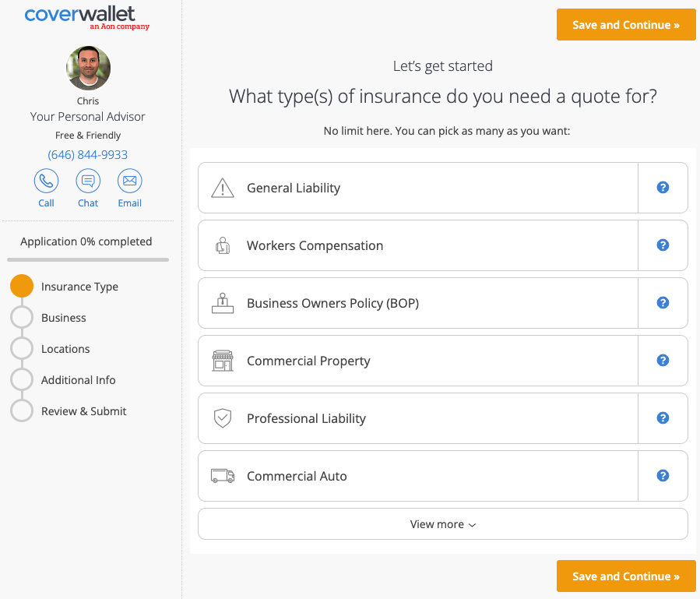This screenshot has width=700, height=599.
Task: Select the Workers Compensation briefcase icon
Action: tap(223, 245)
